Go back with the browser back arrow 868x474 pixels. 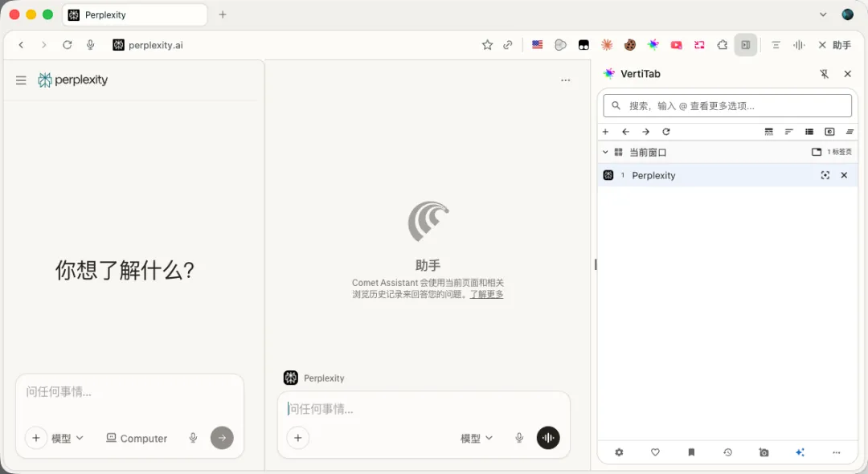coord(21,45)
